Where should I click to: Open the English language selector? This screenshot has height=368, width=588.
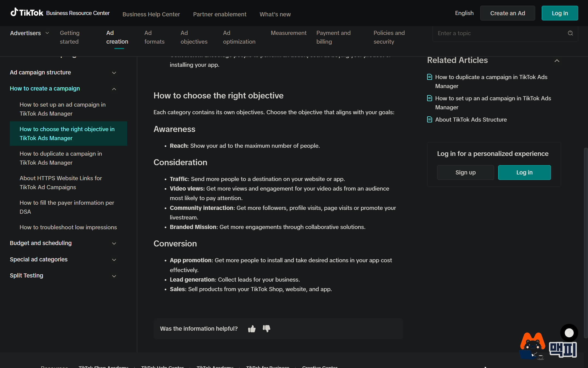tap(464, 13)
